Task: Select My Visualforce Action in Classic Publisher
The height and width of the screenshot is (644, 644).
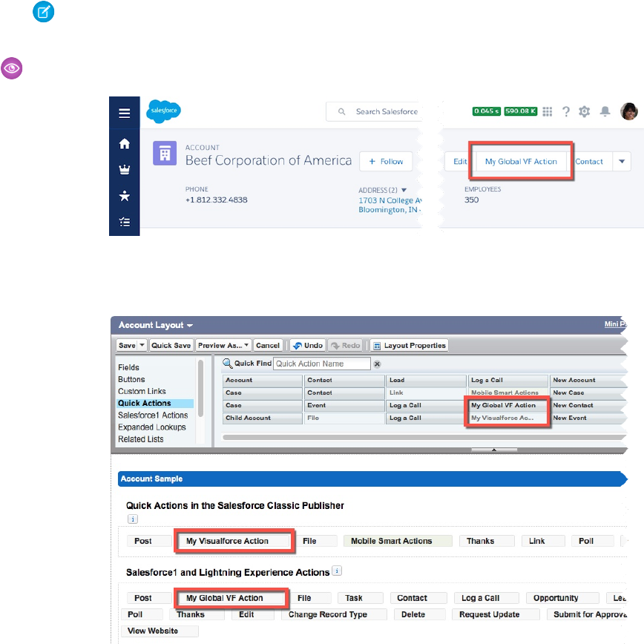Action: click(x=233, y=541)
